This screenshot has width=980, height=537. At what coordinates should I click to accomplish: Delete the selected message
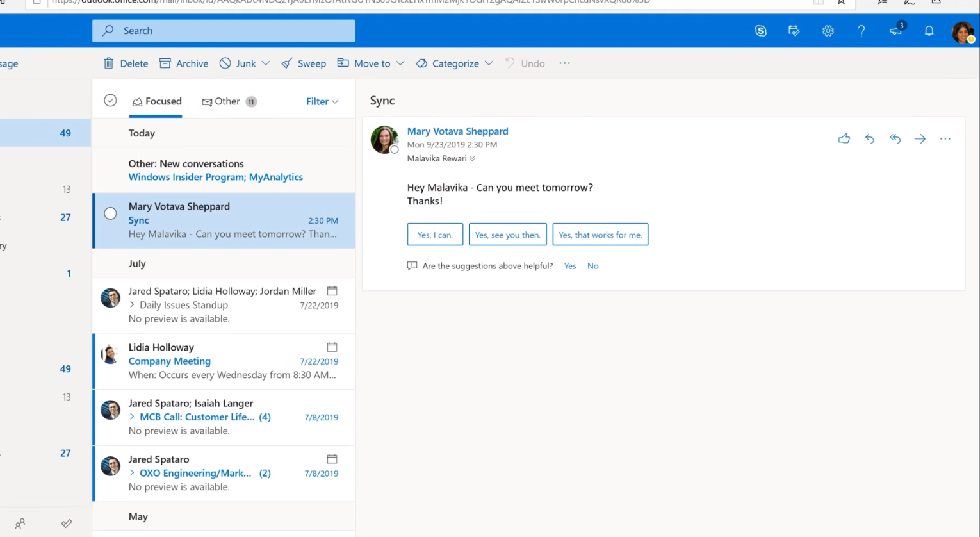[126, 63]
